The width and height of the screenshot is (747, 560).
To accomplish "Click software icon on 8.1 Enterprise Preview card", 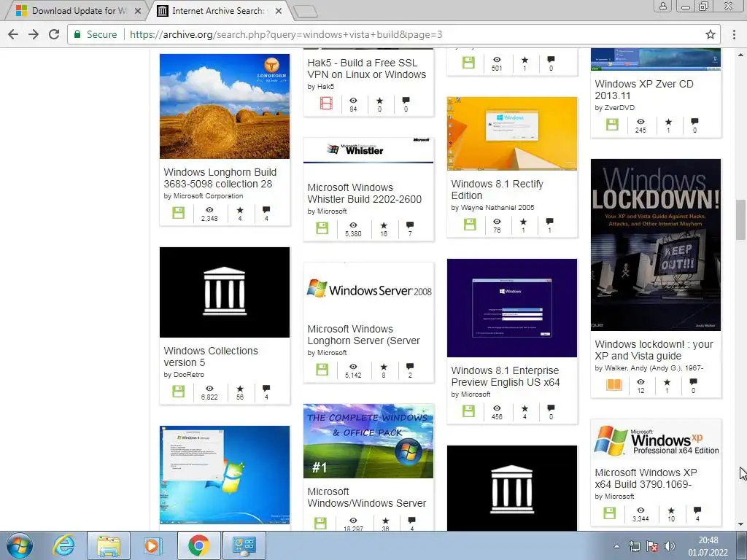I will (468, 411).
